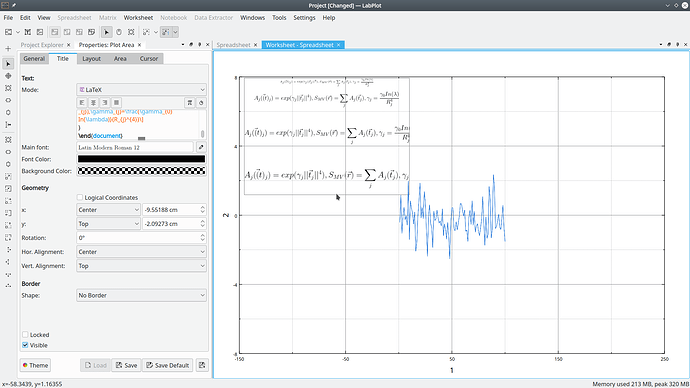Screen dimensions: 690x388
Task: Pick a new Font Color swatch
Action: click(141, 159)
